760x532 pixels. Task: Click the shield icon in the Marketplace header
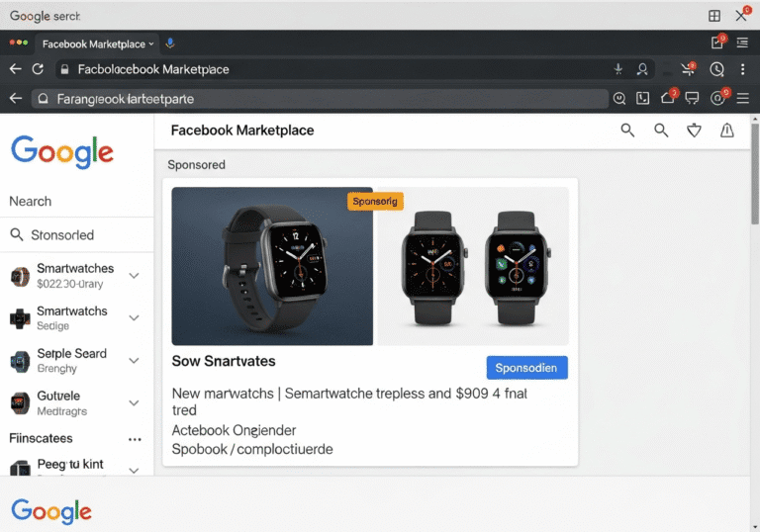click(694, 130)
